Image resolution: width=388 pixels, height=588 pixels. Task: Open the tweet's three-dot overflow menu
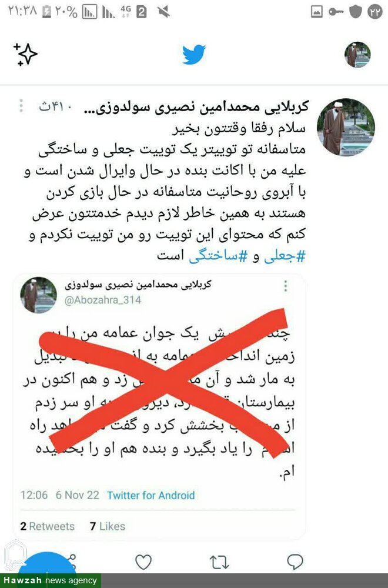(x=21, y=106)
